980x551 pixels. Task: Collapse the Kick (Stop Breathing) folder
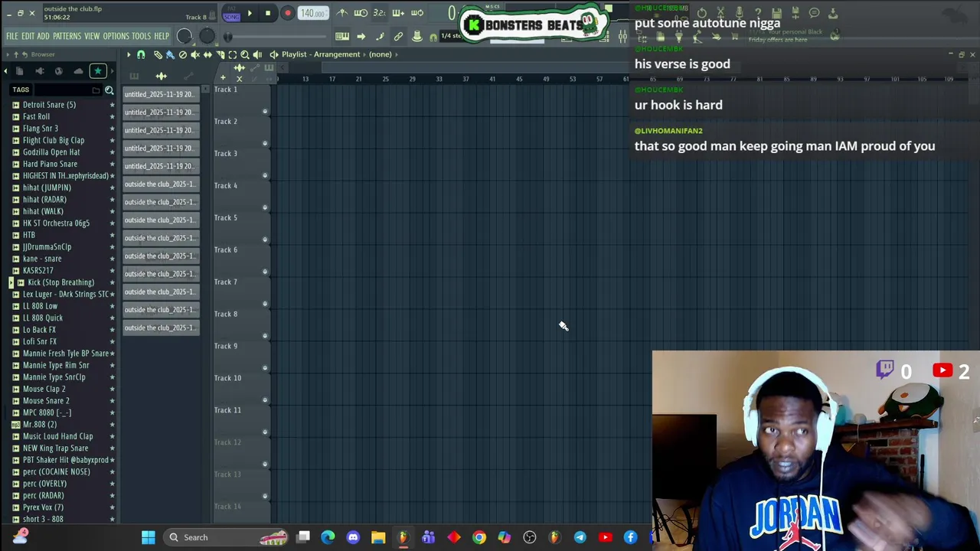[60, 282]
